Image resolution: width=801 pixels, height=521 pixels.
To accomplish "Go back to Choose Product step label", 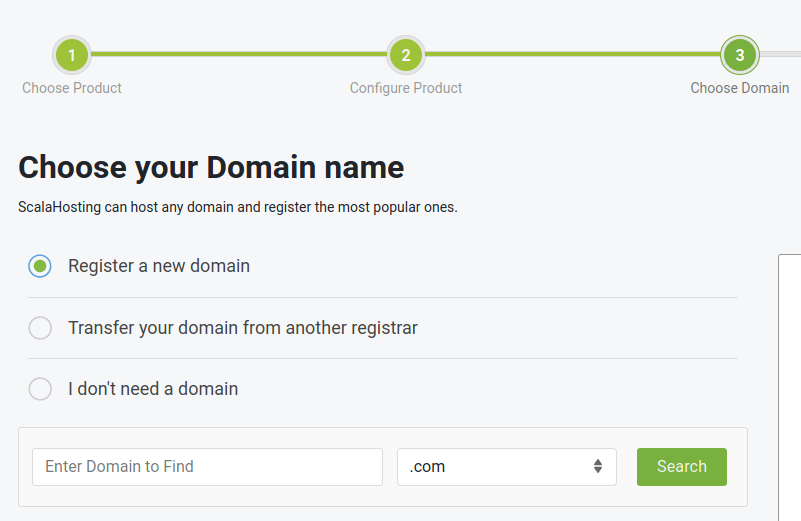I will 72,88.
